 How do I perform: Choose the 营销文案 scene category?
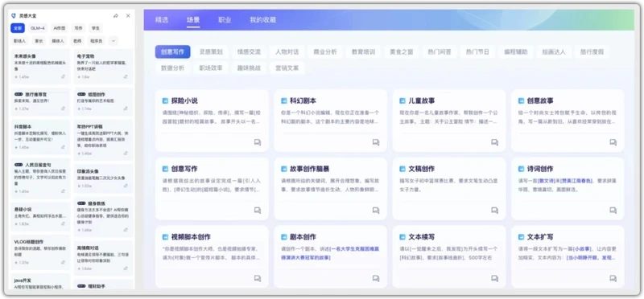(x=287, y=68)
